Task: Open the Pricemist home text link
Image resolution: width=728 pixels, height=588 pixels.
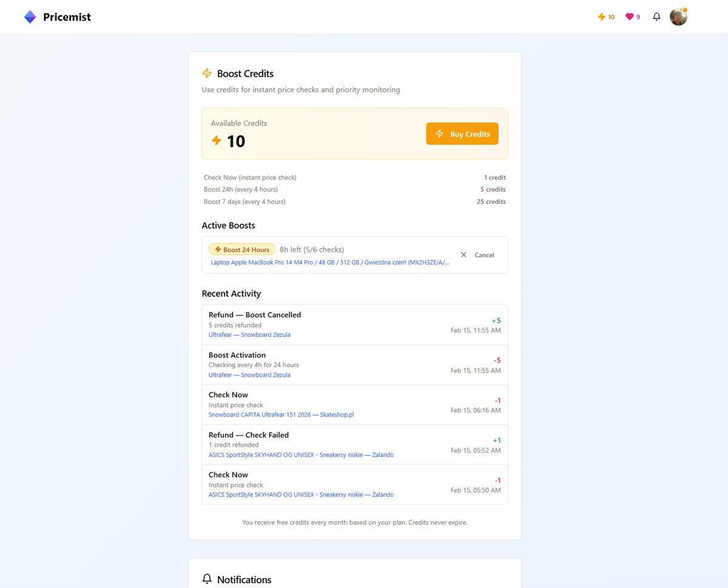Action: (67, 17)
